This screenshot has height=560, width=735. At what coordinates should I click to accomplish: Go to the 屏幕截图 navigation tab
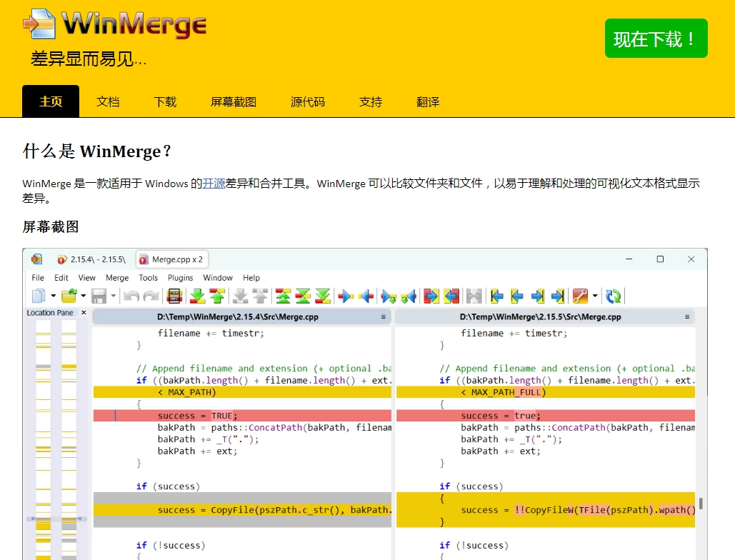coord(234,101)
